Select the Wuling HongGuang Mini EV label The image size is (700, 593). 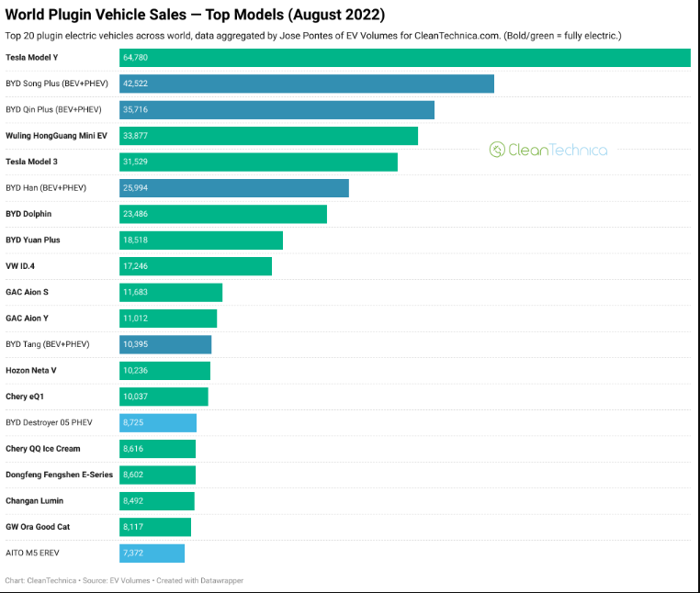pyautogui.click(x=56, y=136)
